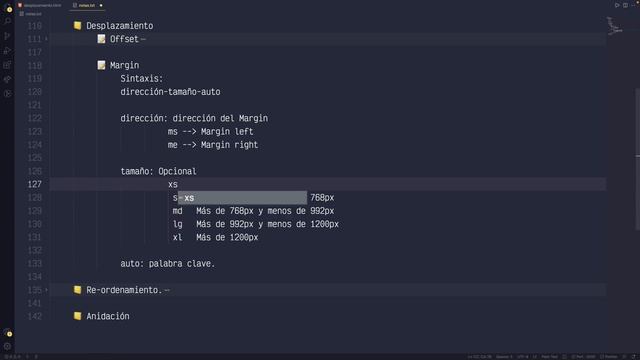Click the cursor position status bar entry
640x360 pixels.
(480, 357)
